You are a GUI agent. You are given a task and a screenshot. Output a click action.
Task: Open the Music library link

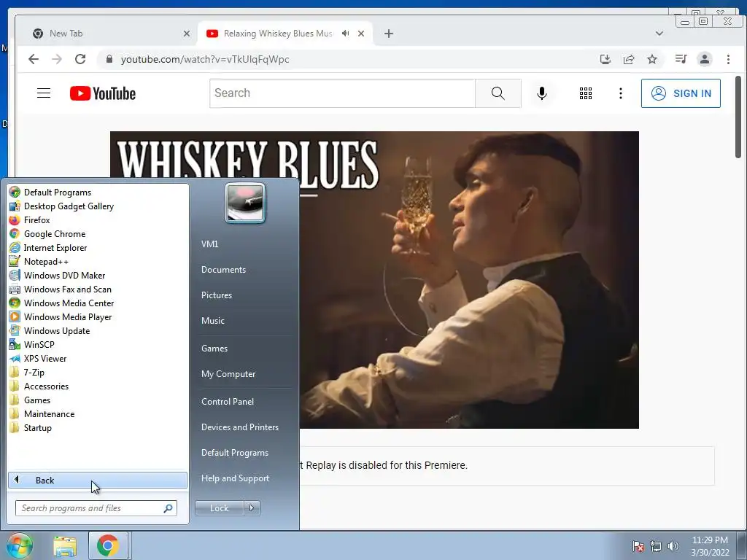click(212, 321)
